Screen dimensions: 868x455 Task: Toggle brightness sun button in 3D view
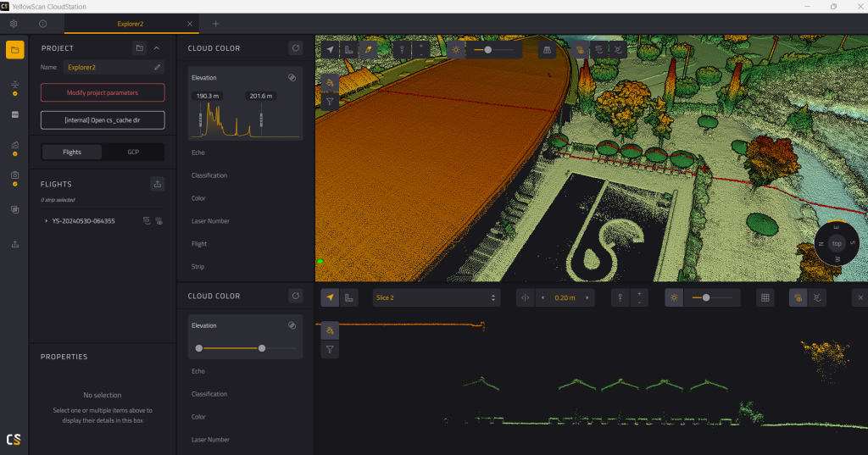pyautogui.click(x=455, y=50)
